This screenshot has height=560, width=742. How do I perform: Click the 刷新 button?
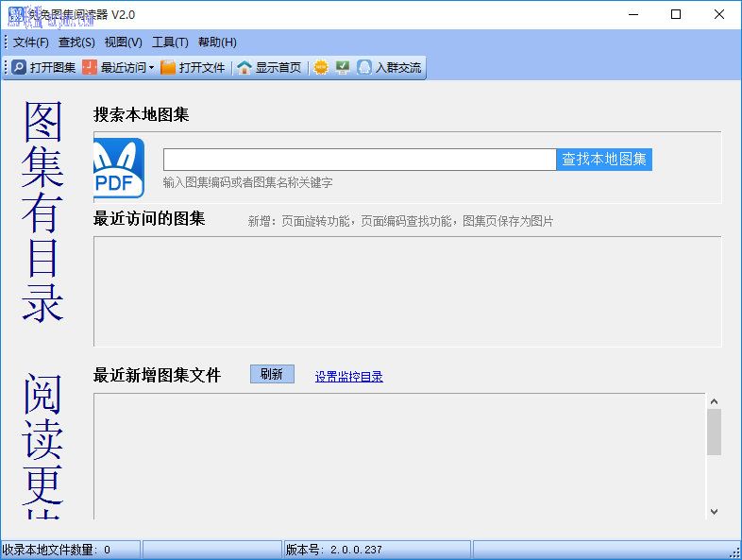pos(272,374)
